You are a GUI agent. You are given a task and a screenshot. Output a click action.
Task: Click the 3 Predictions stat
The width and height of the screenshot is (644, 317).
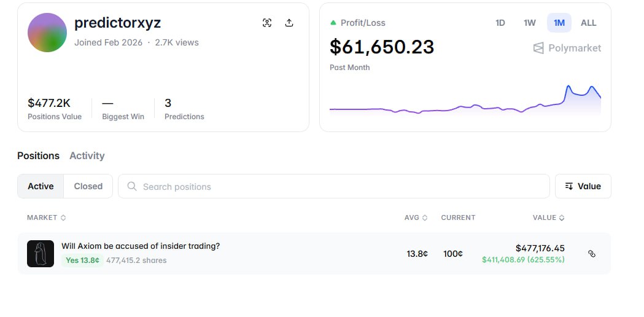pyautogui.click(x=184, y=109)
